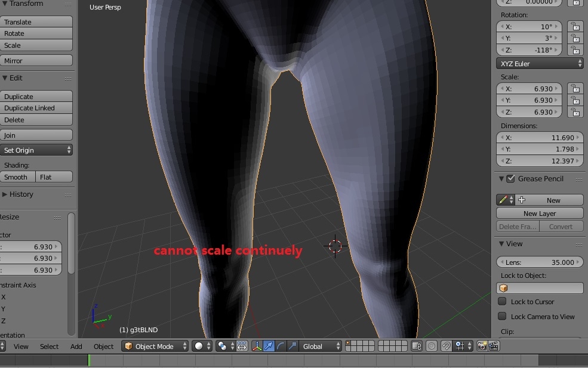588x368 pixels.
Task: Click the Duplicate Linked button
Action: coord(36,108)
